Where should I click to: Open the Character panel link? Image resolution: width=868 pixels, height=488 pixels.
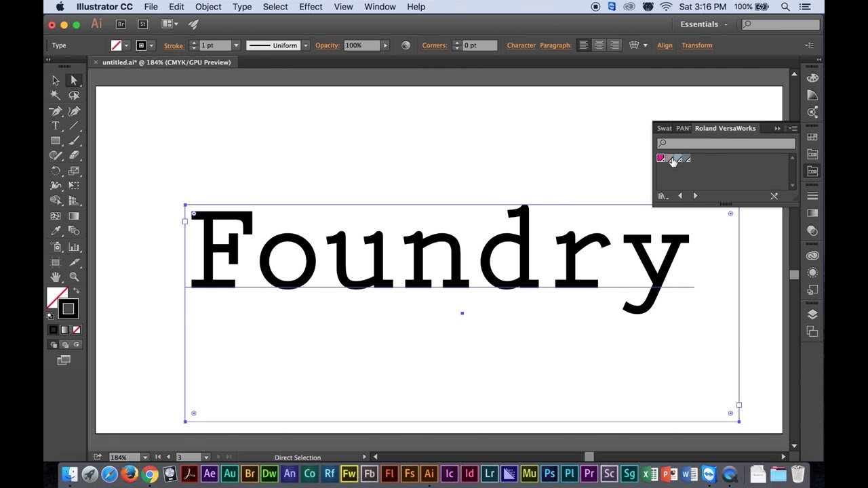(521, 45)
